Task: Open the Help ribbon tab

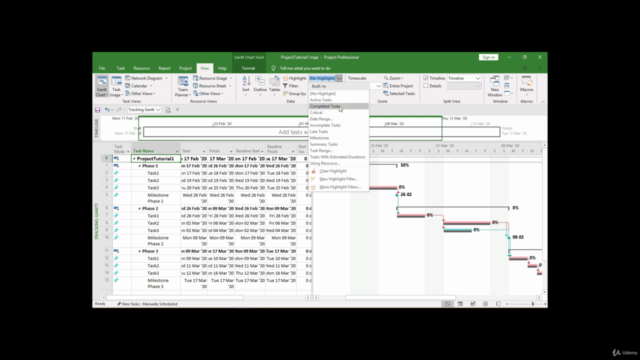Action: pyautogui.click(x=222, y=68)
